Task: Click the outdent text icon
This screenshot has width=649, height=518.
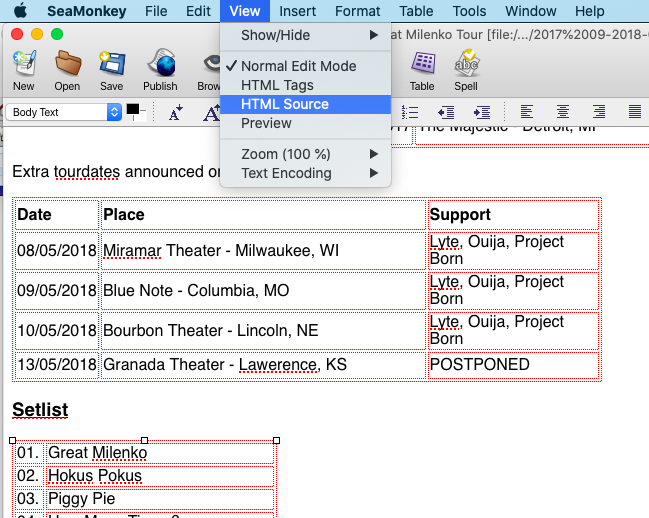Action: pyautogui.click(x=446, y=112)
